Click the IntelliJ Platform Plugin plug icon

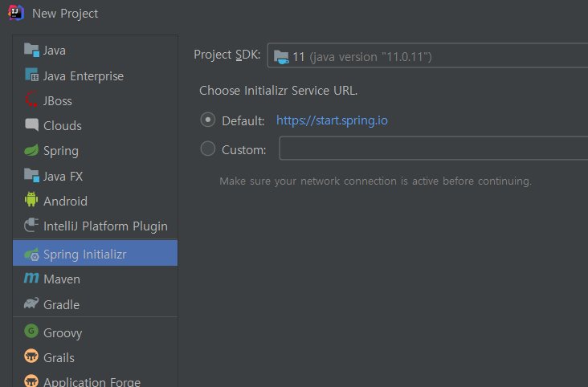pos(31,225)
